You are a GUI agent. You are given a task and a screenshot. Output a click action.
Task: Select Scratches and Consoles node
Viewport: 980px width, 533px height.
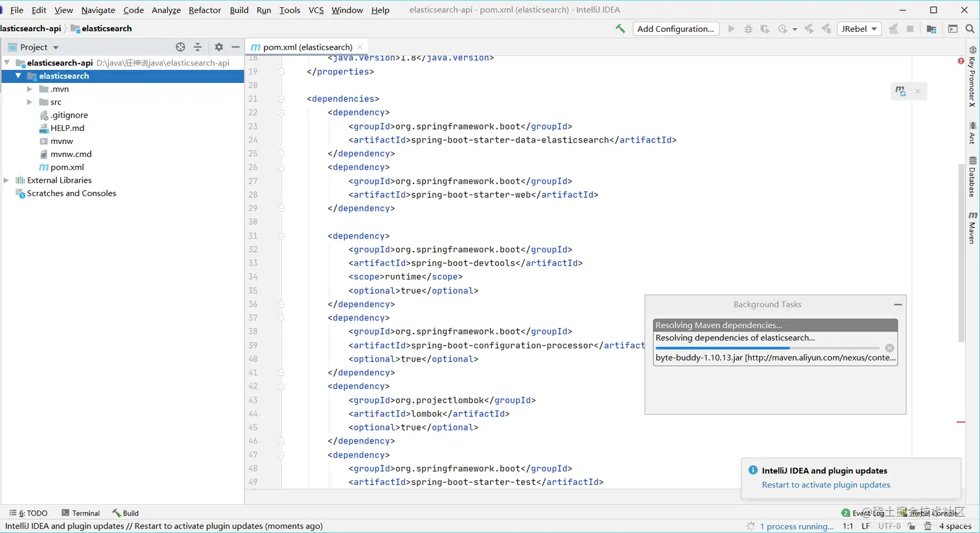(66, 193)
